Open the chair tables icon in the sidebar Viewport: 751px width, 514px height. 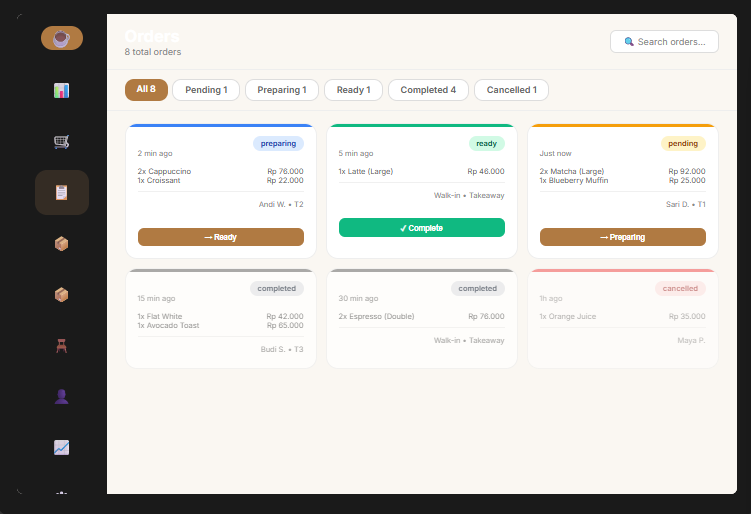point(61,345)
